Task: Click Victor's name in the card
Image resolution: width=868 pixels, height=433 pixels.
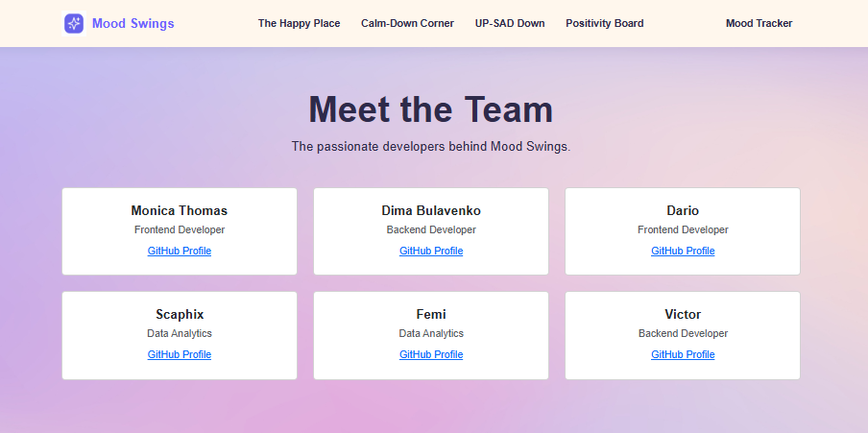Action: (x=683, y=315)
